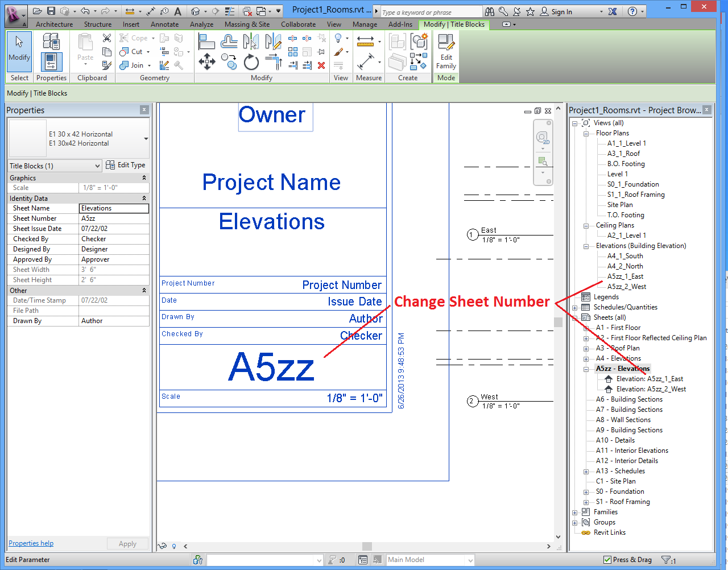Viewport: 728px width, 570px height.
Task: Open the Title Blocks (1) filter dropdown
Action: [97, 166]
